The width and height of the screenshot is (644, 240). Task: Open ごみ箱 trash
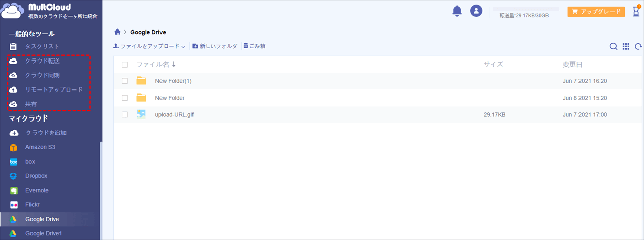pyautogui.click(x=254, y=46)
